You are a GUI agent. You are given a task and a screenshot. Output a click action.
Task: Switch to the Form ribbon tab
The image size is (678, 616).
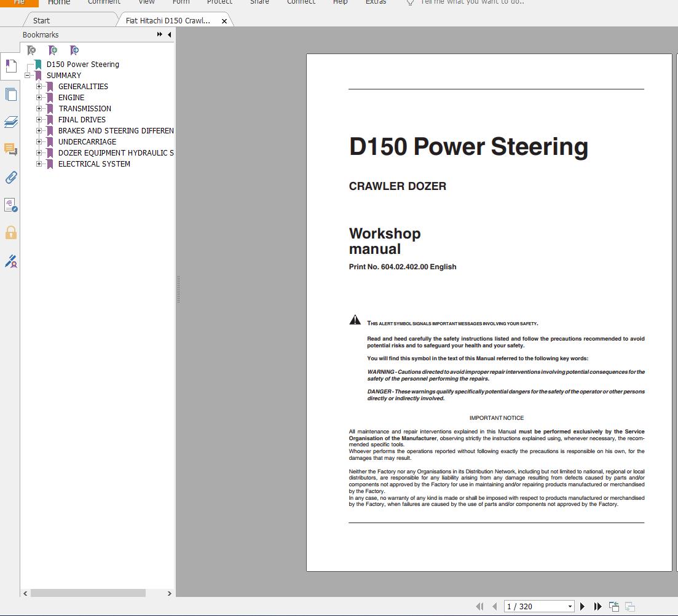pos(181,2)
